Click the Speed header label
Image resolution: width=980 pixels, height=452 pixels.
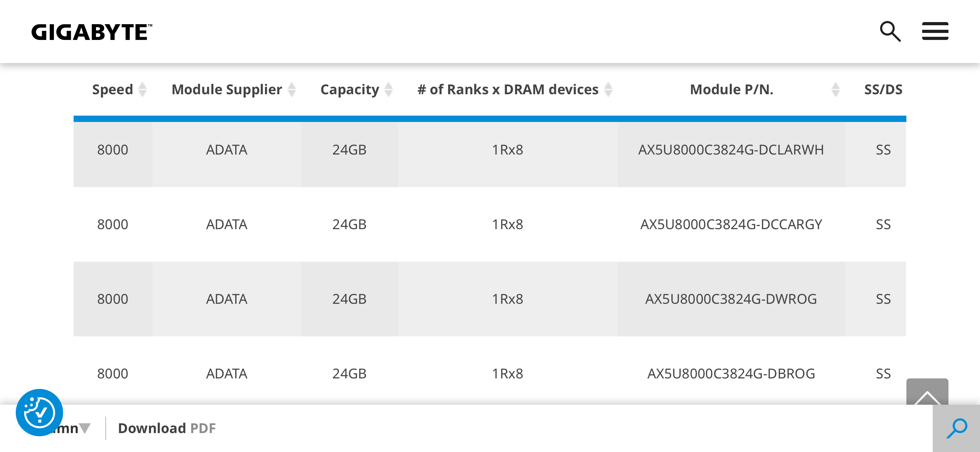point(113,89)
